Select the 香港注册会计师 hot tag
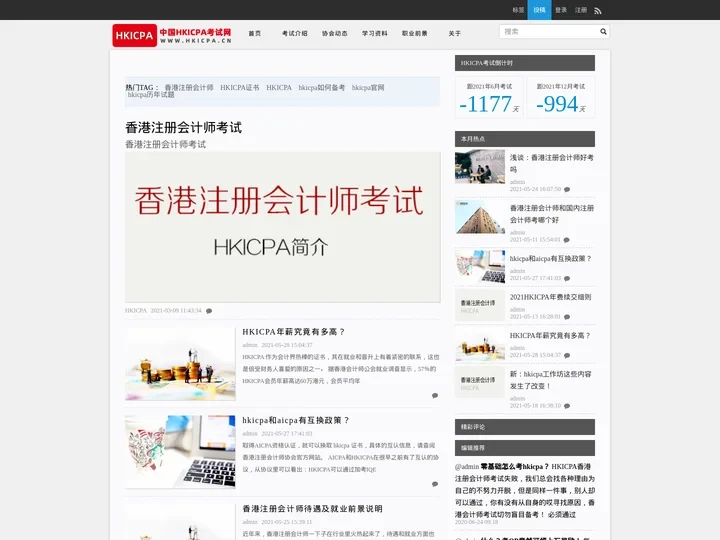The width and height of the screenshot is (720, 540). [x=189, y=87]
